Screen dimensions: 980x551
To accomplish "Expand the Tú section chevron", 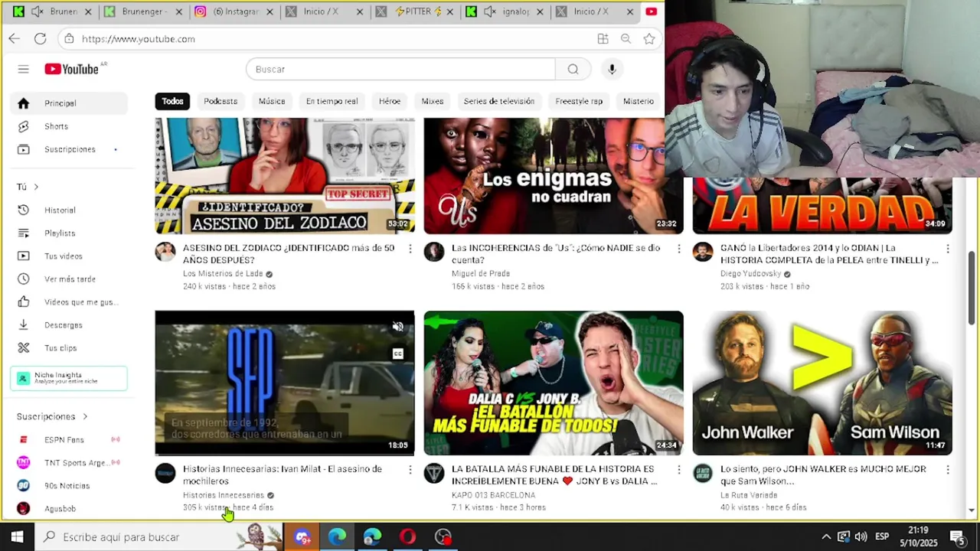I will tap(35, 187).
